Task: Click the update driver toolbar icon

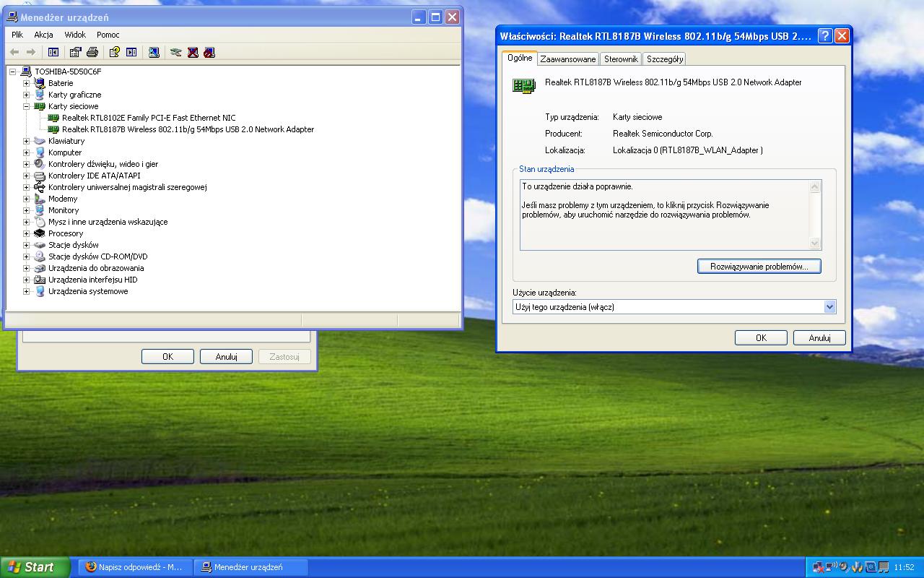Action: 175,52
